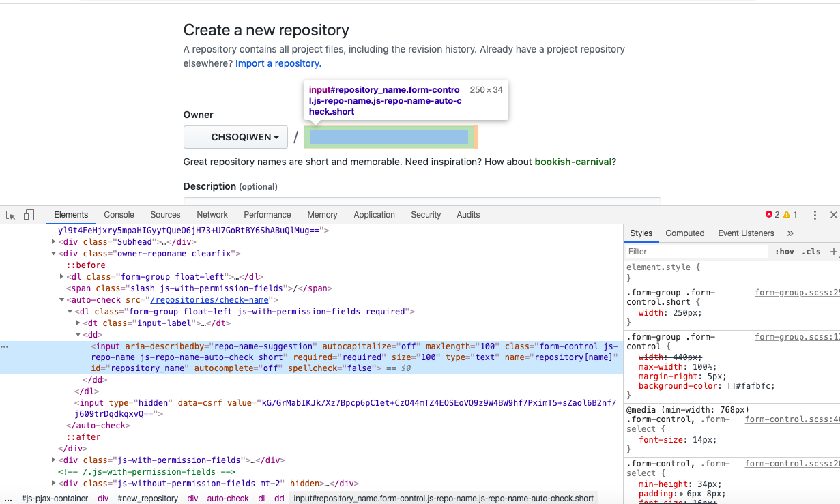This screenshot has height=504, width=840.
Task: Click the three-dot row actions gutter icon
Action: [5, 346]
